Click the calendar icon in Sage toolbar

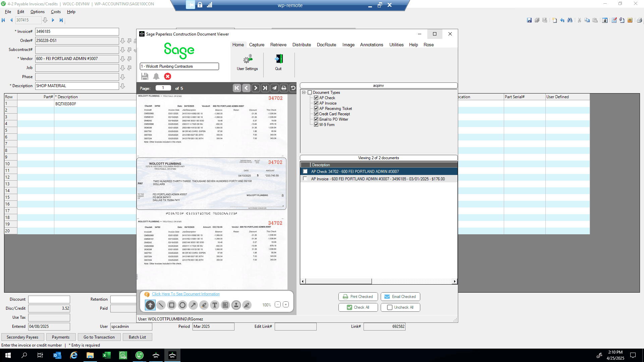[x=605, y=20]
